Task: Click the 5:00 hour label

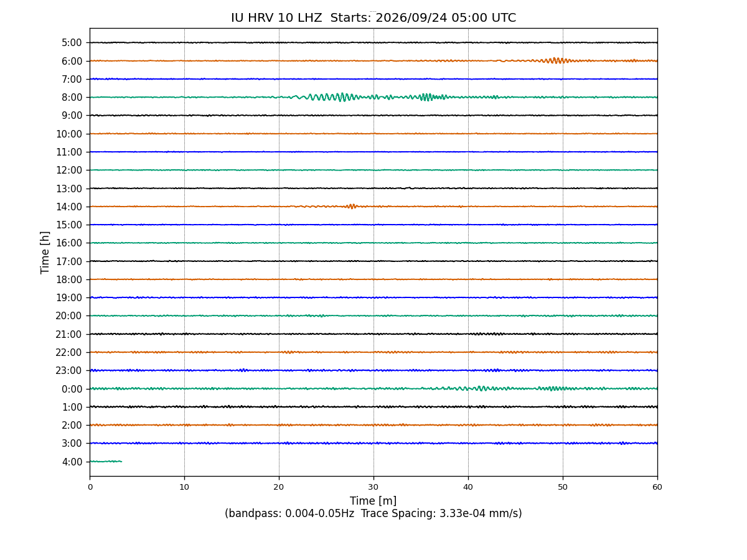Action: 72,43
